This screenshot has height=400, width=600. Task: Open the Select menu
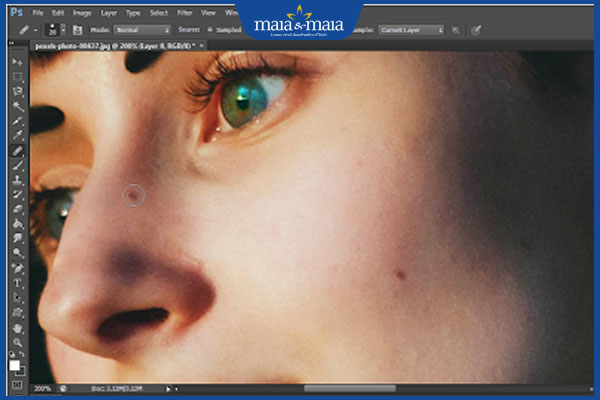pos(159,13)
